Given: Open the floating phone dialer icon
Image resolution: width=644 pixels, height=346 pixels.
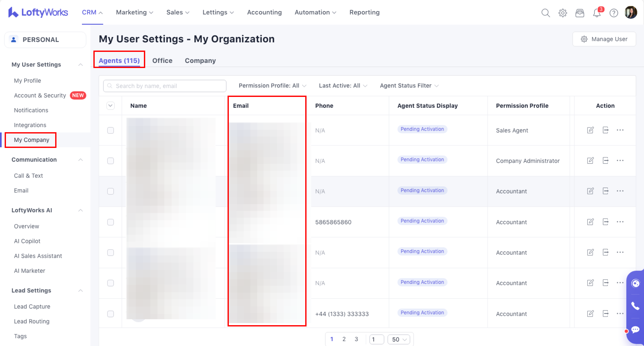Looking at the screenshot, I should [635, 306].
